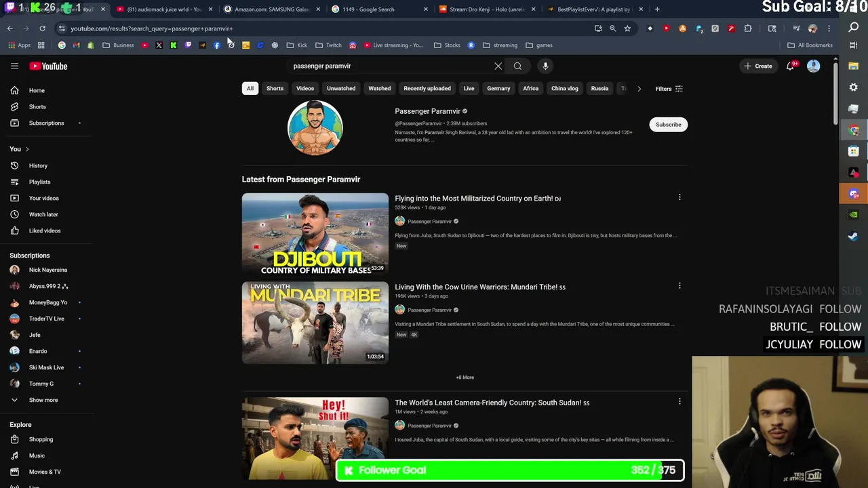Show next filter chips with arrow

(639, 89)
